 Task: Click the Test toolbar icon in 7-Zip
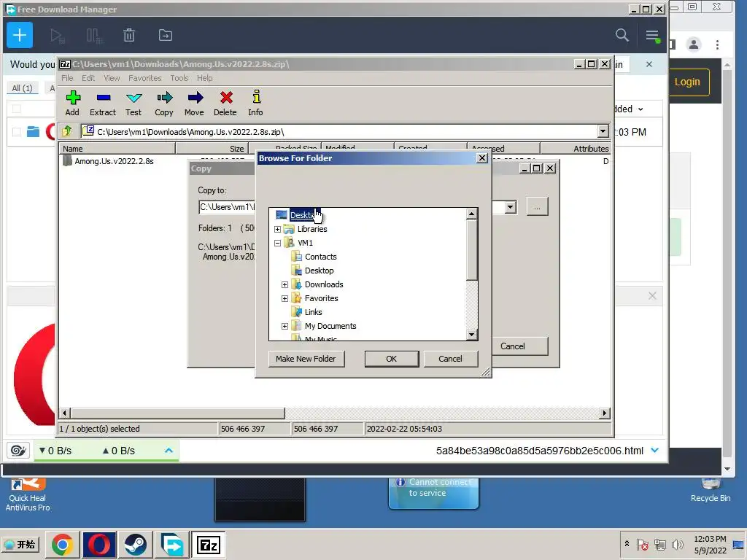pos(134,104)
